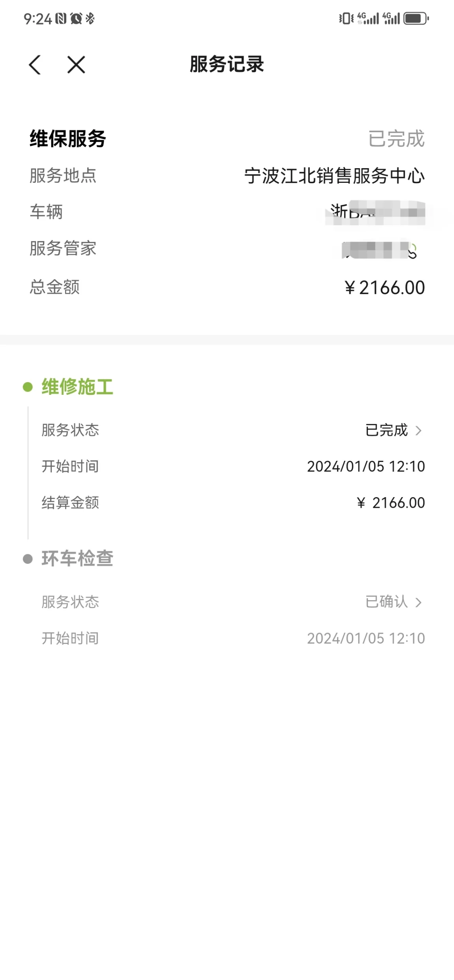
Task: Tap the 宁波江北销售服务中心 location text
Action: pos(334,176)
